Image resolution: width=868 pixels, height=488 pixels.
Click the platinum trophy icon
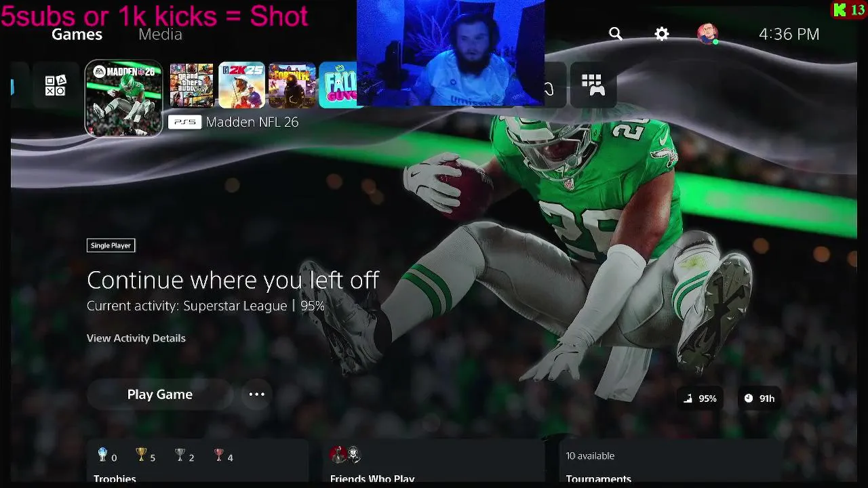pyautogui.click(x=102, y=455)
